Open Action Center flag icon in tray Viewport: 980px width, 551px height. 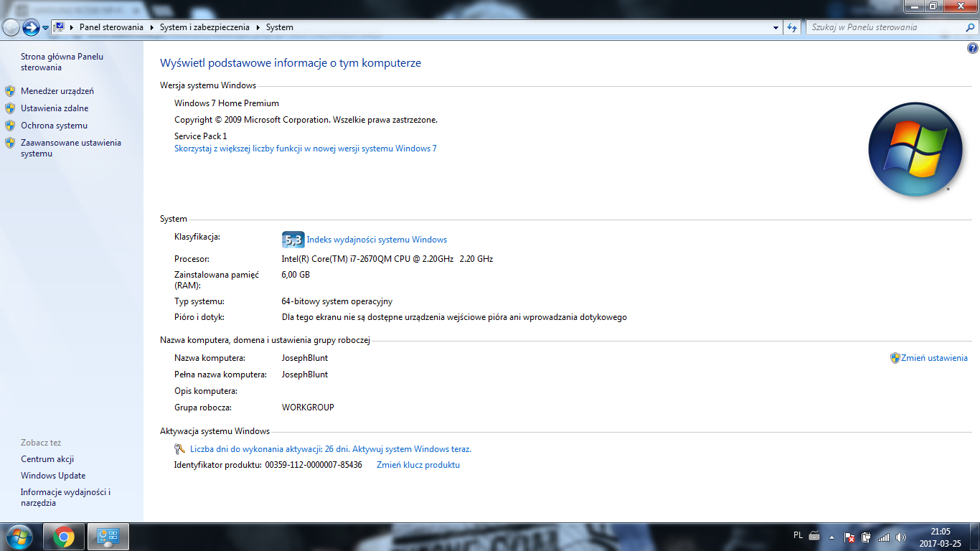click(x=849, y=537)
